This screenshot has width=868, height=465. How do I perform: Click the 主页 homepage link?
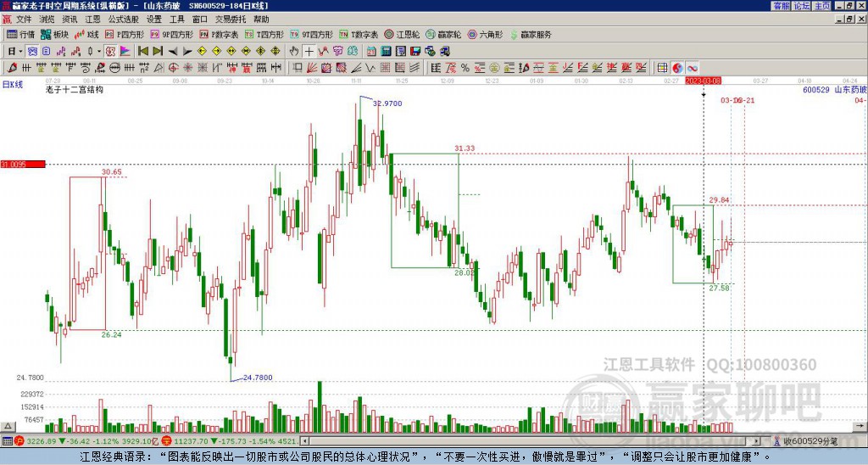[x=821, y=6]
